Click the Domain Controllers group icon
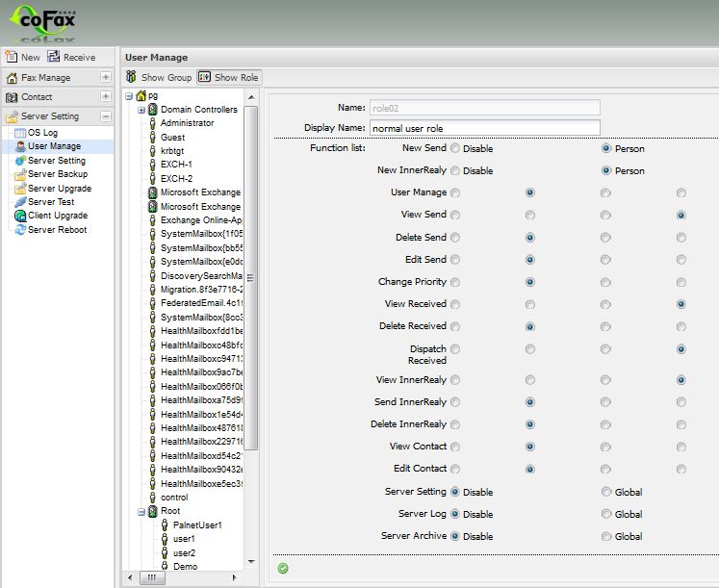Screen dimensions: 719x588 click(x=153, y=110)
